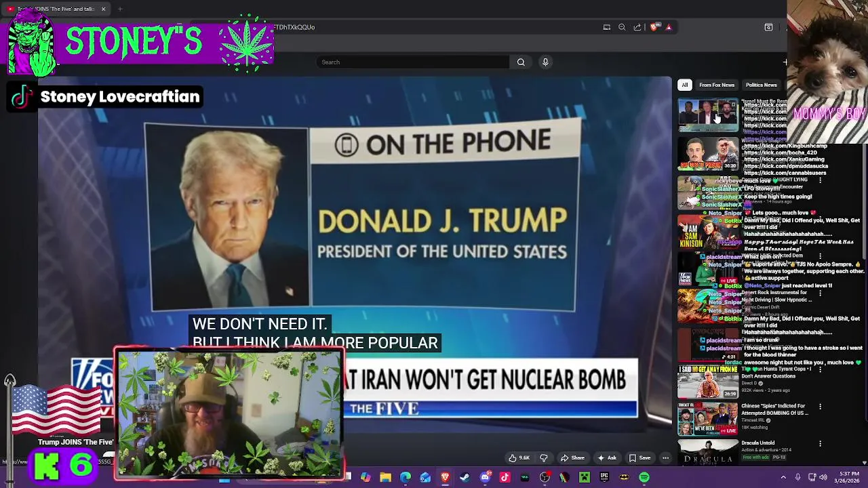
Task: Open Copilot in taskbar
Action: (x=366, y=477)
